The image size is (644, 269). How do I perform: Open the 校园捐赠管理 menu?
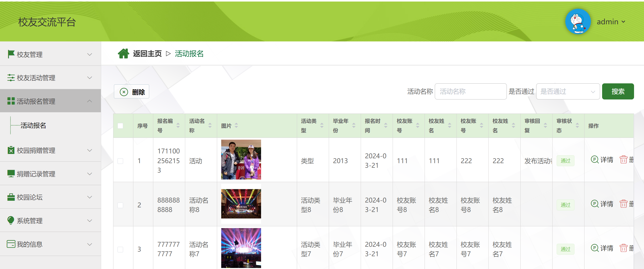(x=50, y=150)
